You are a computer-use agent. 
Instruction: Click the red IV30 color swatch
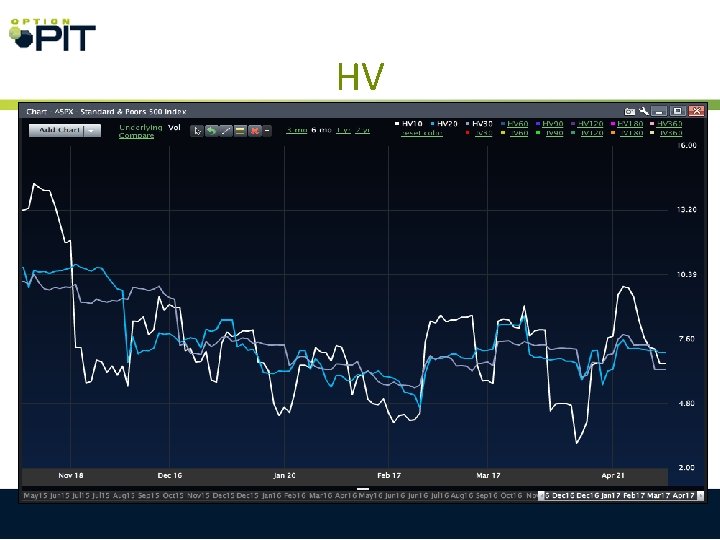click(467, 133)
